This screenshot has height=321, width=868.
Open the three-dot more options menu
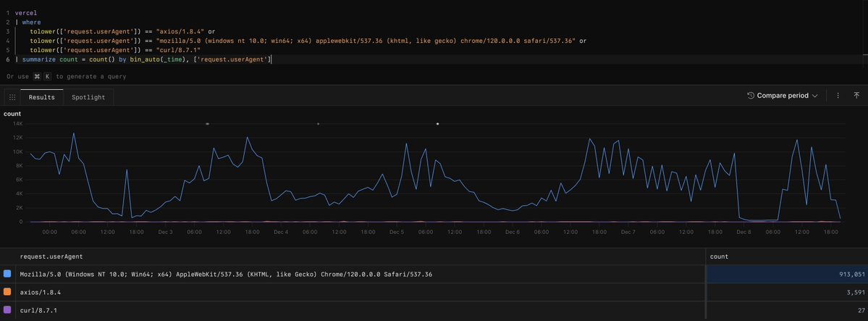838,96
